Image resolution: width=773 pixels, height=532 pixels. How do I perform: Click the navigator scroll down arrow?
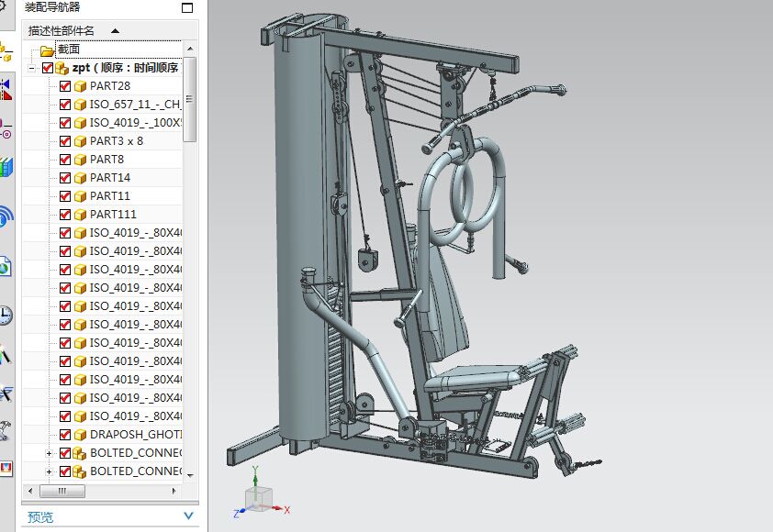pyautogui.click(x=190, y=475)
